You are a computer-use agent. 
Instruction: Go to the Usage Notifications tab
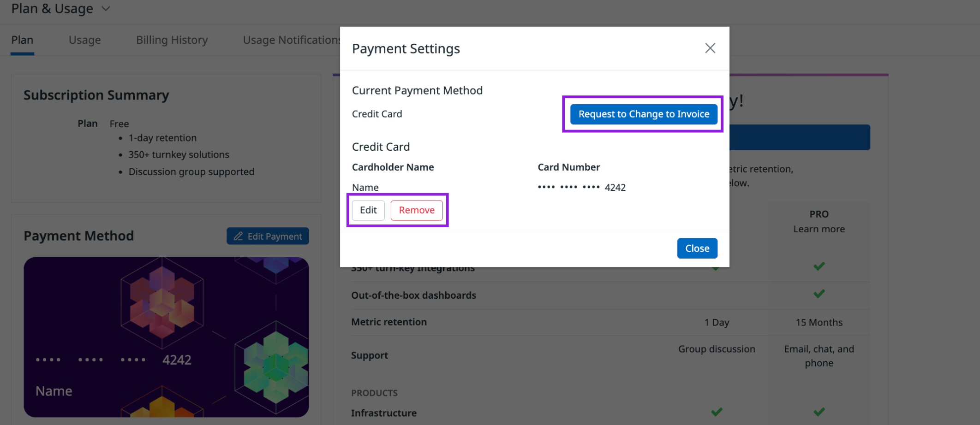click(x=292, y=40)
